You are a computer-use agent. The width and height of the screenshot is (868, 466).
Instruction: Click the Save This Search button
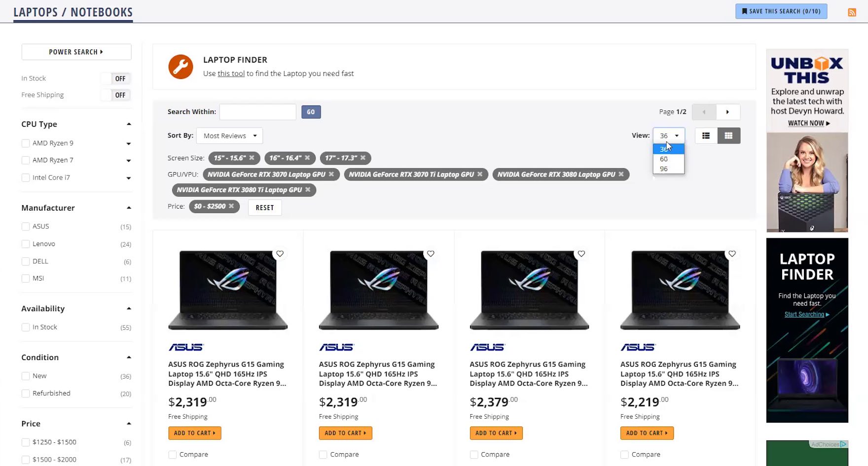click(x=781, y=11)
